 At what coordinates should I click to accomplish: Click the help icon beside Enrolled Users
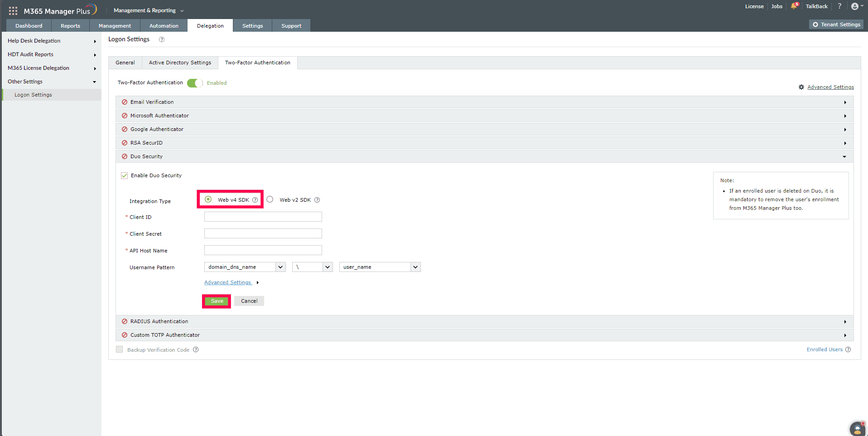pos(848,349)
